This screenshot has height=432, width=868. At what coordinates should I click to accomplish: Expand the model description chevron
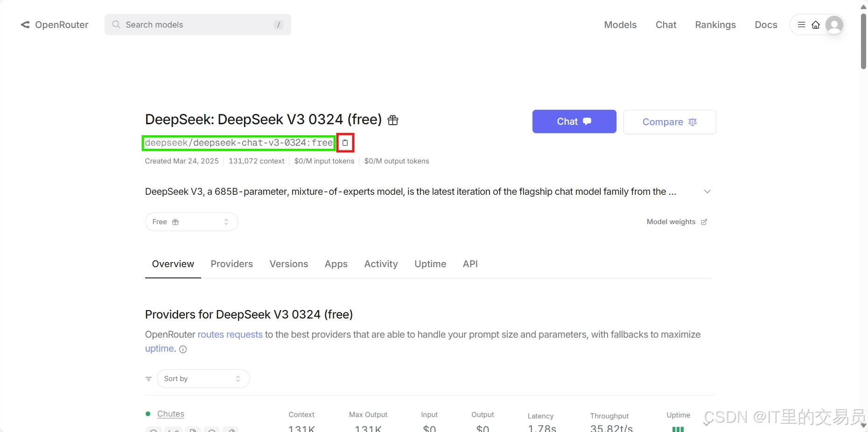point(707,191)
